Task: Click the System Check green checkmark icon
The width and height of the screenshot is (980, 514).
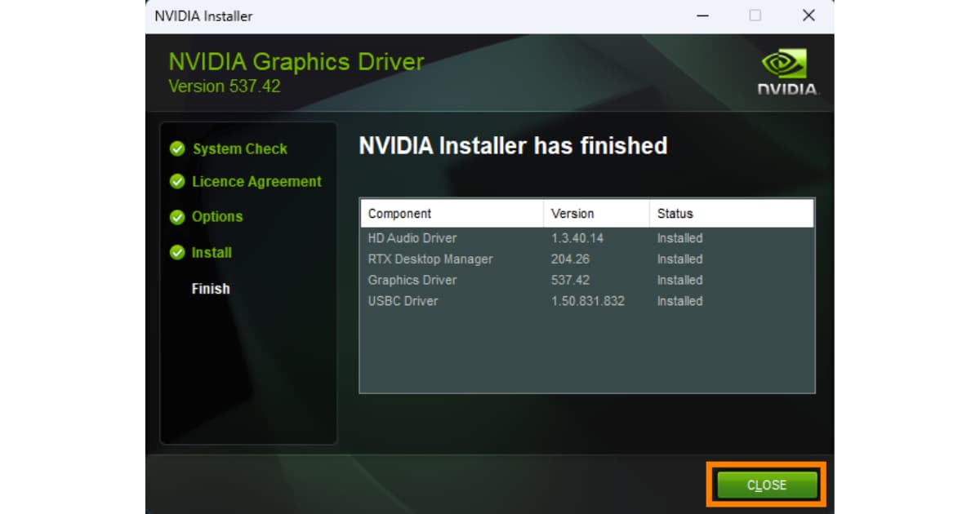Action: [x=176, y=149]
